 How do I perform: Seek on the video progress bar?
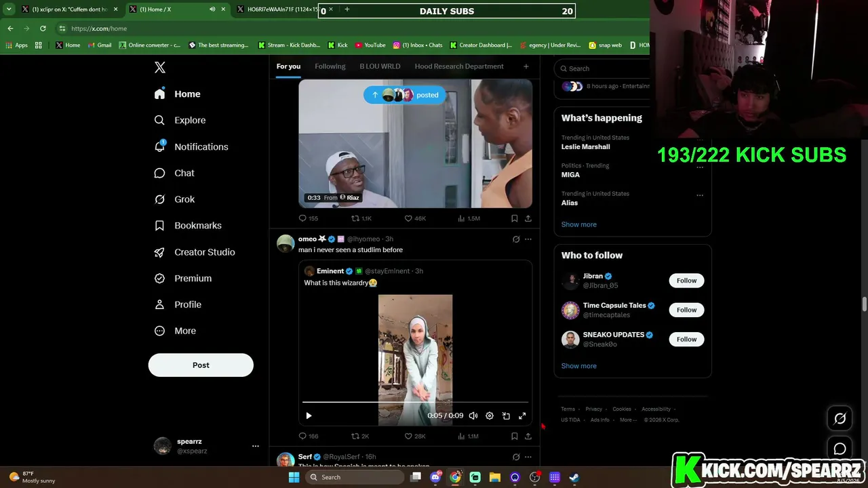pyautogui.click(x=415, y=403)
